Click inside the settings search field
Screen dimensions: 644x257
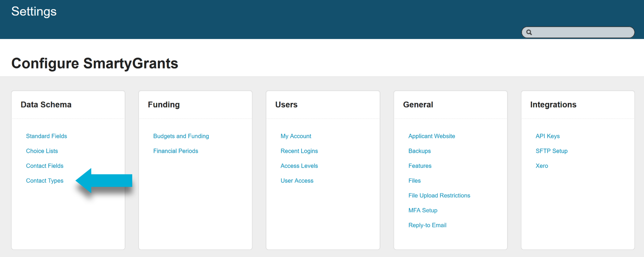pyautogui.click(x=582, y=32)
